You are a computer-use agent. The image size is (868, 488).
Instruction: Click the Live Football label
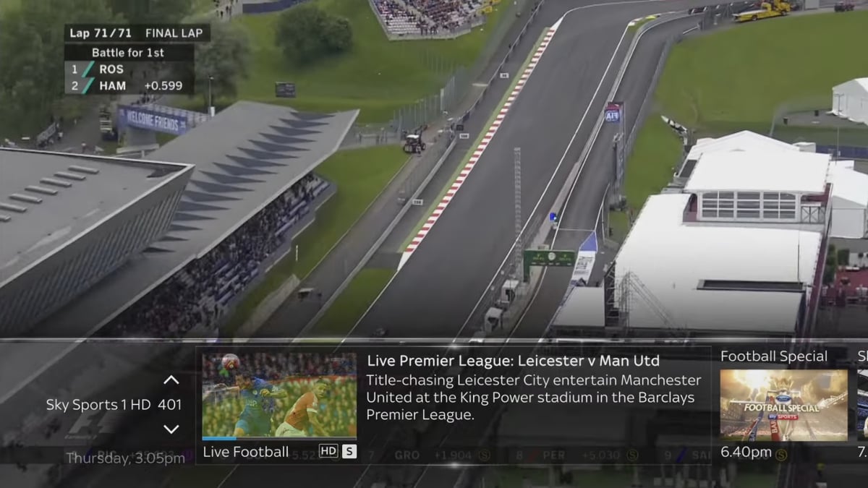246,452
